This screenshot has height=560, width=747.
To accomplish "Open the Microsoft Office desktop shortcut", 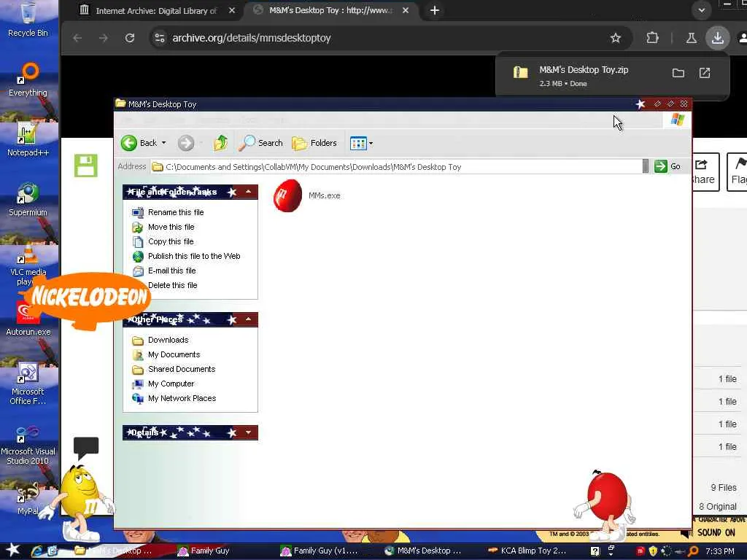I will (x=28, y=384).
